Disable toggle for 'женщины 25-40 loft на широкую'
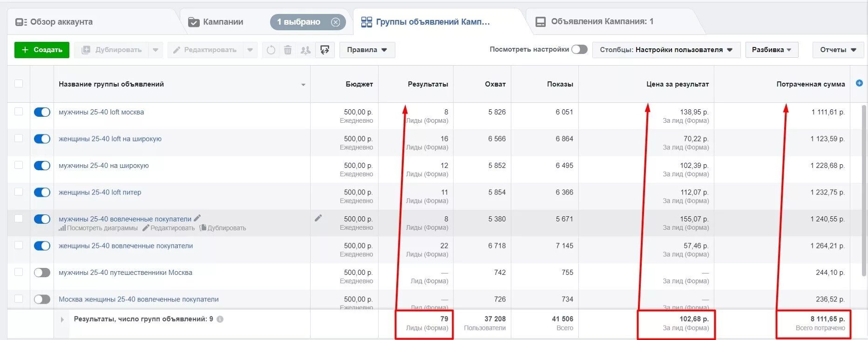This screenshot has width=868, height=340. 42,139
